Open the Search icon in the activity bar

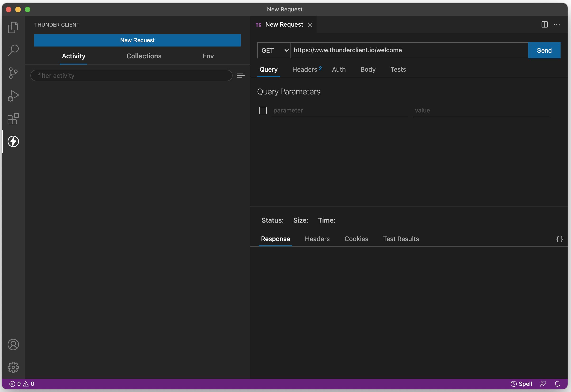pos(13,50)
